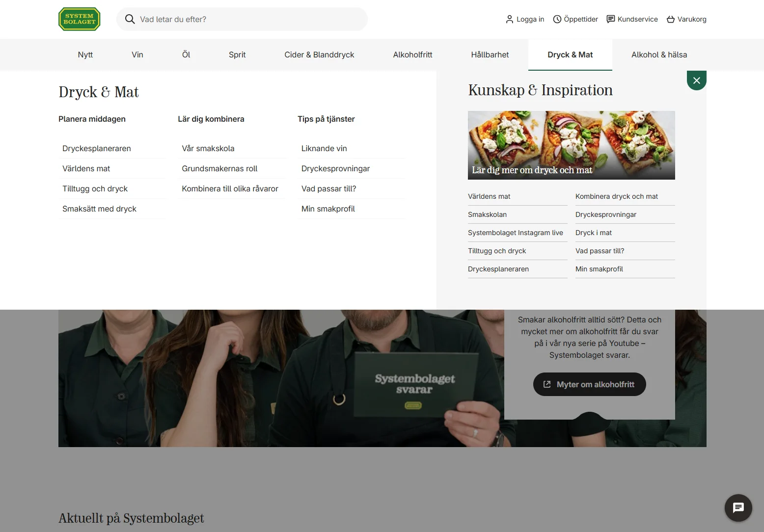Open the Alkoholfritt menu

click(412, 54)
